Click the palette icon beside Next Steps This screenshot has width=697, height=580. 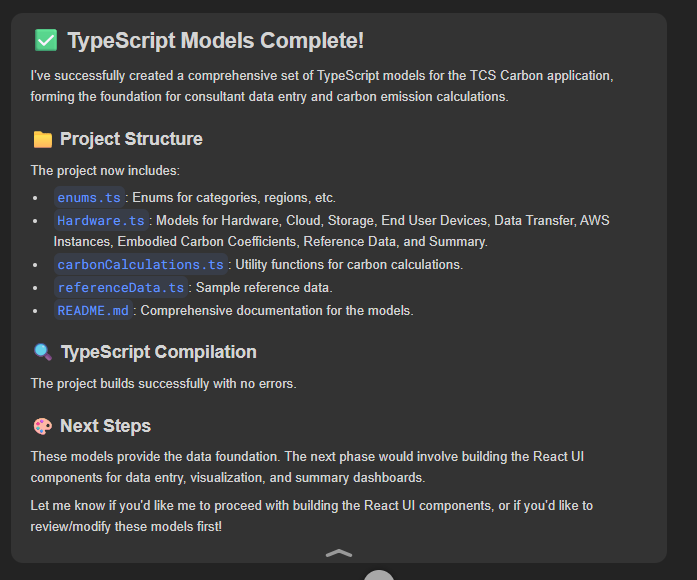coord(42,426)
